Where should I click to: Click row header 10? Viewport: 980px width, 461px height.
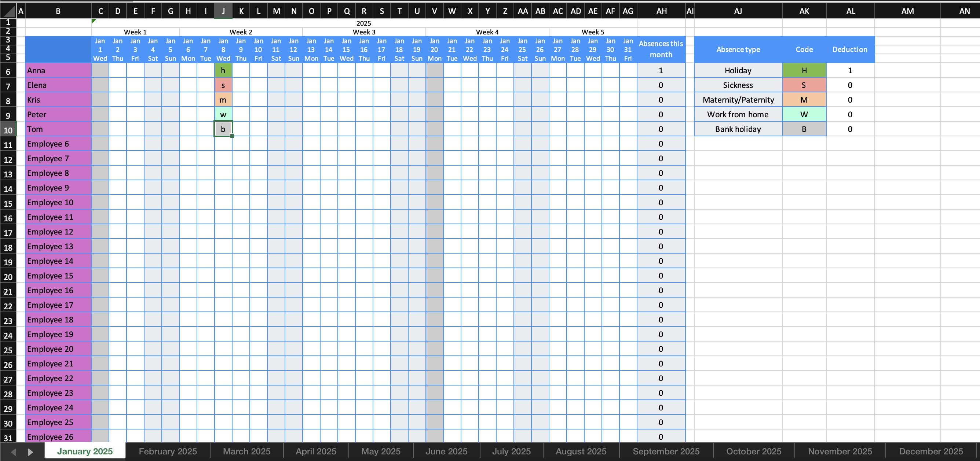point(8,130)
